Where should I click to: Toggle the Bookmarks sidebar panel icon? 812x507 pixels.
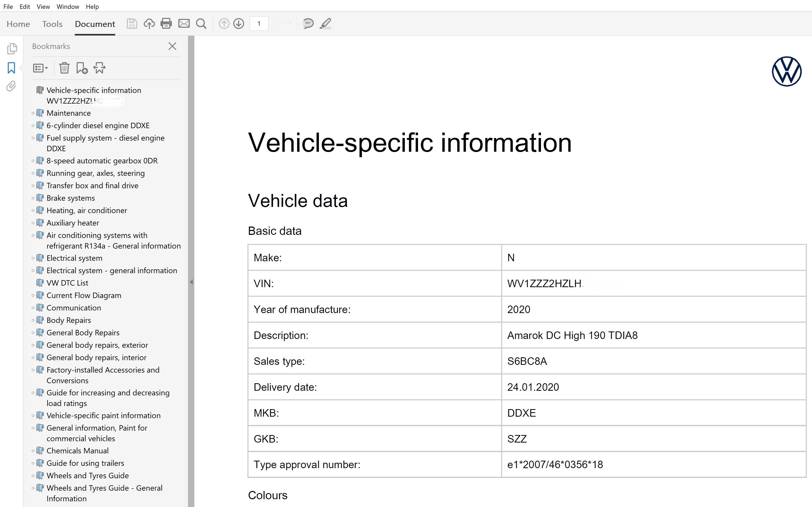pyautogui.click(x=11, y=68)
